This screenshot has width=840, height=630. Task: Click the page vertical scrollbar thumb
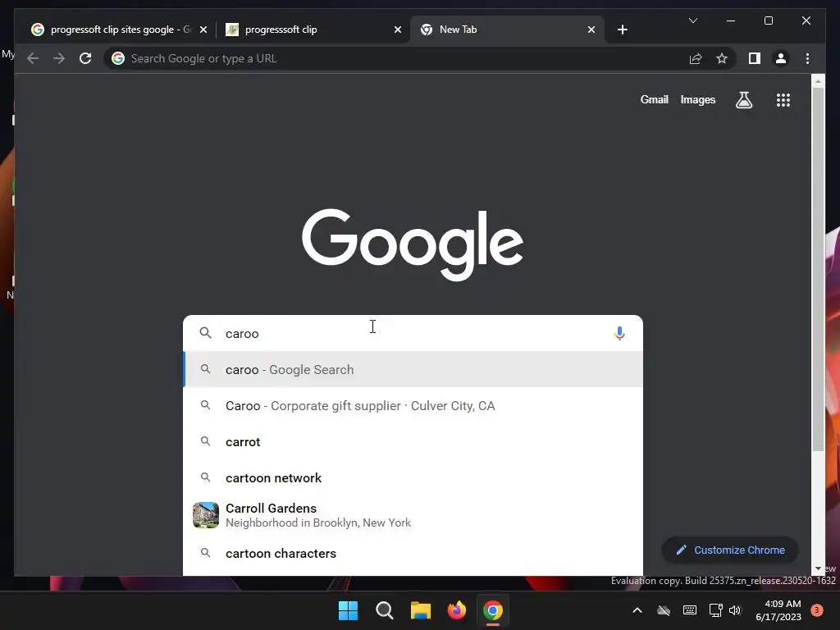(x=818, y=268)
